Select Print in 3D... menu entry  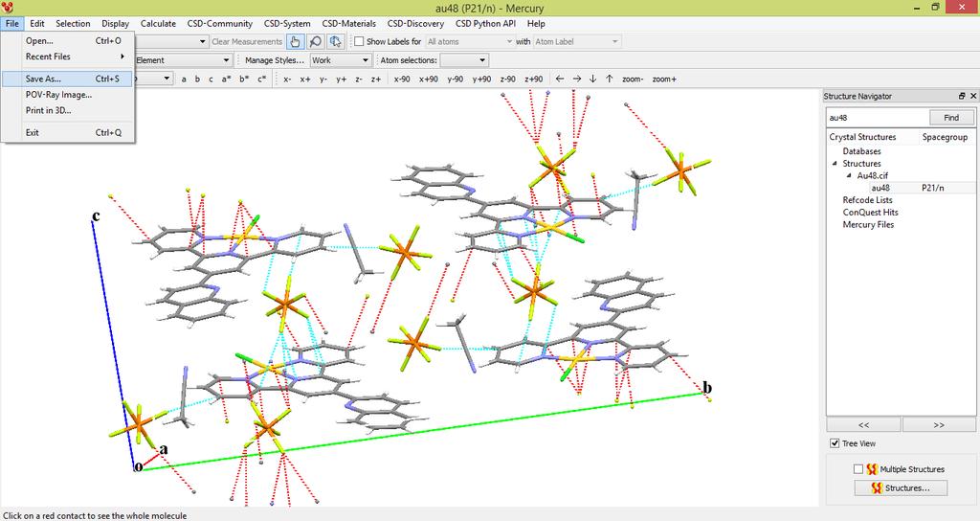click(68, 110)
